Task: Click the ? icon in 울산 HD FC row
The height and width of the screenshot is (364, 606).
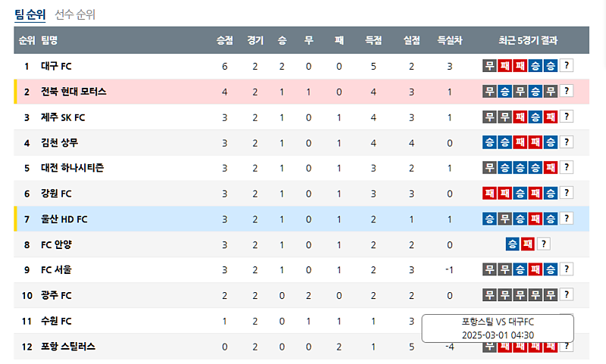Action: click(x=566, y=219)
